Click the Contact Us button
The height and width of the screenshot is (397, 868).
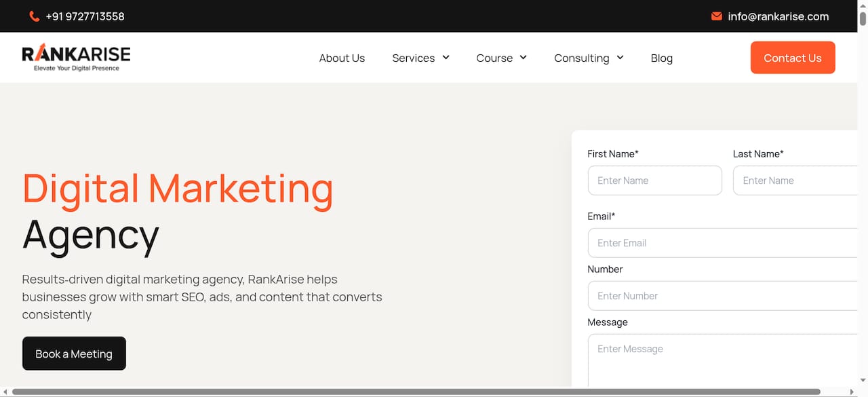[x=793, y=58]
